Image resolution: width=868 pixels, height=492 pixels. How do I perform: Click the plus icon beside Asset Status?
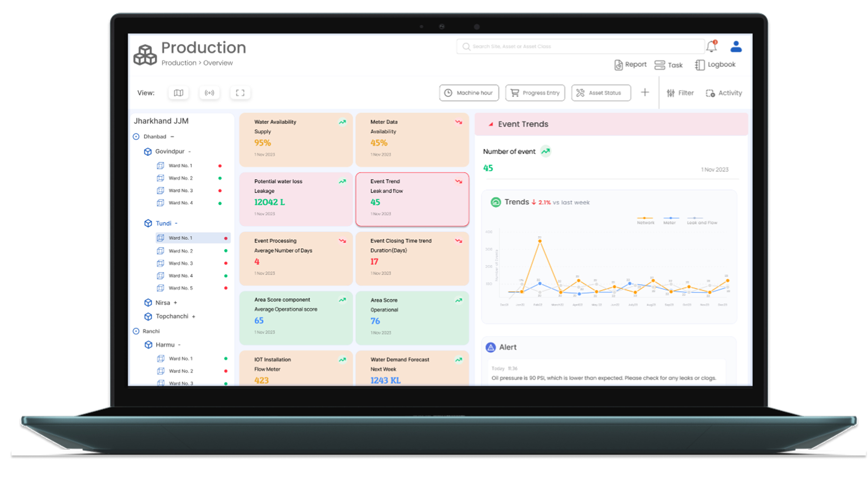645,92
